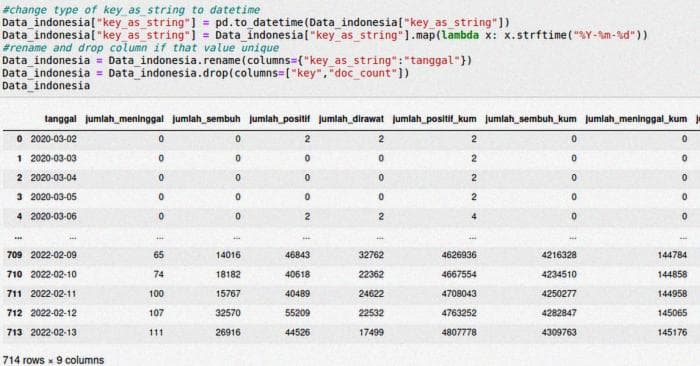Click the value 40618 in jumlah_positif
The height and width of the screenshot is (366, 700).
point(298,274)
